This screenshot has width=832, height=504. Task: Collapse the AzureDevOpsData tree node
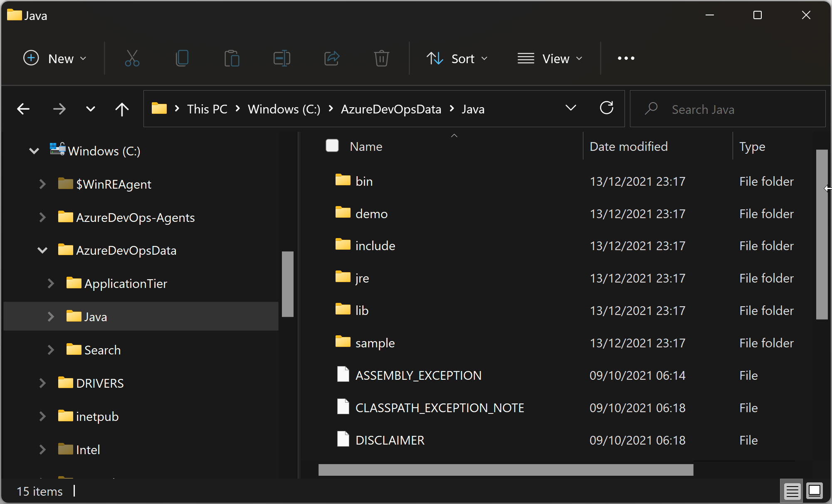[x=42, y=250]
